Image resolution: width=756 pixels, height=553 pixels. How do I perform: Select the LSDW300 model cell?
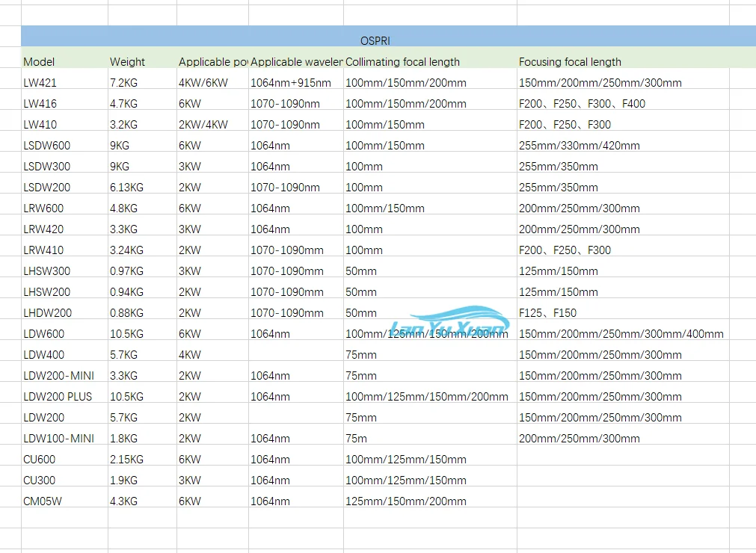(x=64, y=162)
